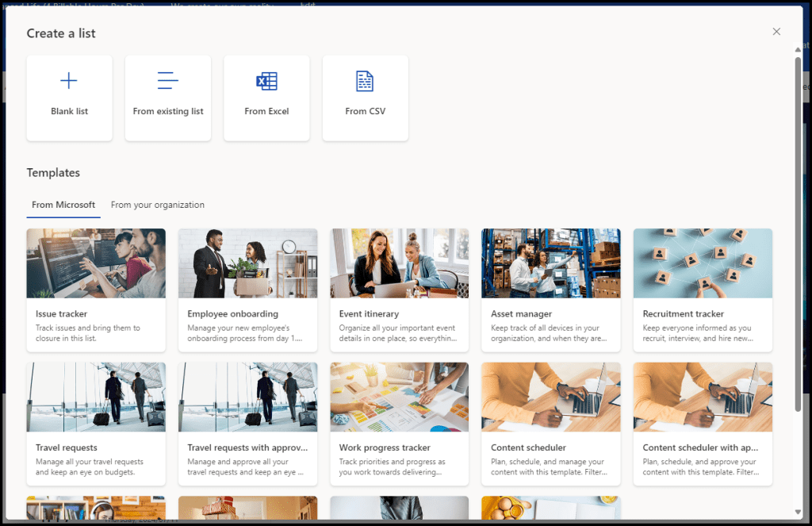
Task: Close the Create a list dialog
Action: (776, 32)
